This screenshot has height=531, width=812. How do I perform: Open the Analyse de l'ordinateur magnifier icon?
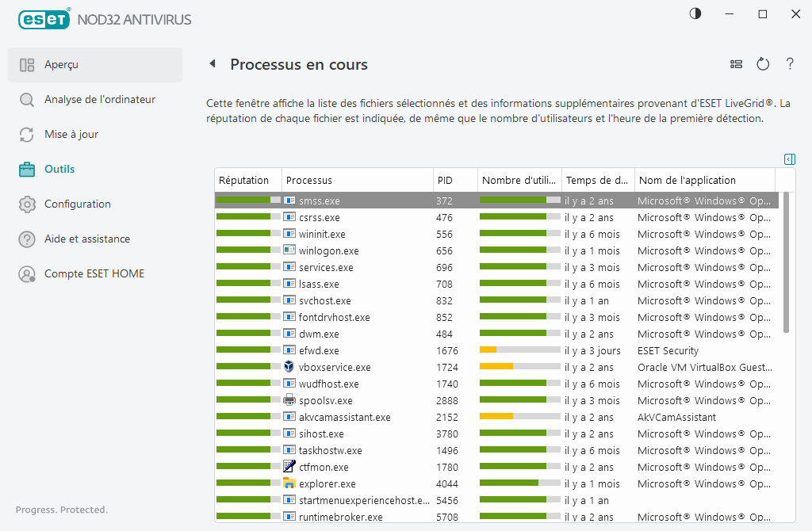point(26,99)
